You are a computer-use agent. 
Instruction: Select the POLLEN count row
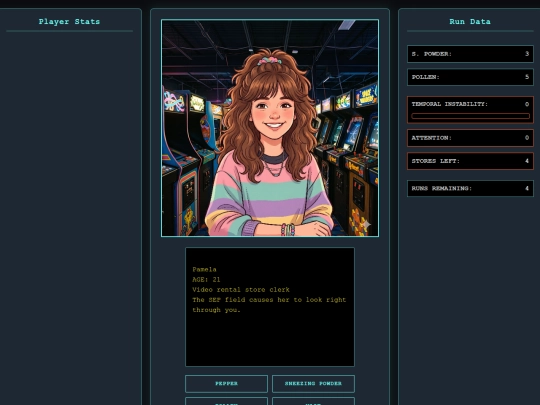point(470,77)
